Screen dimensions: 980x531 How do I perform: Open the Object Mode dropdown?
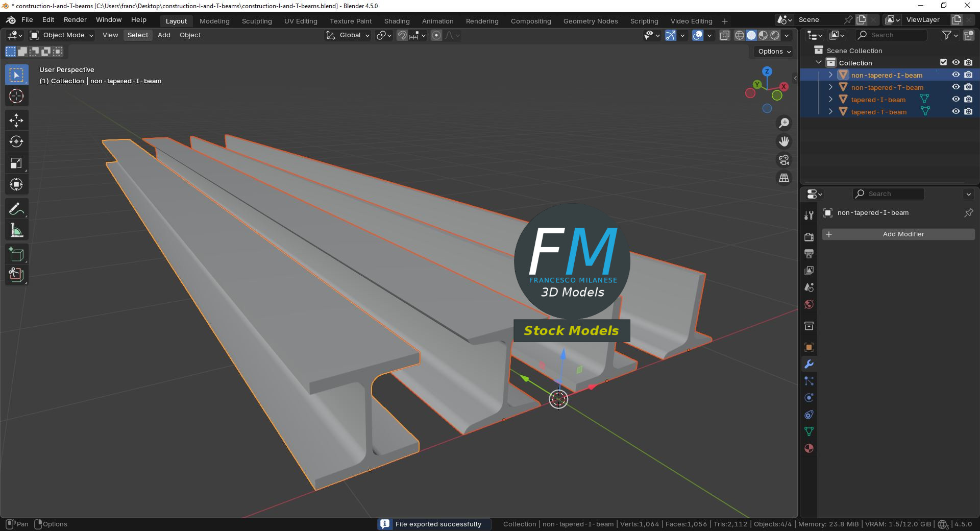tap(62, 35)
